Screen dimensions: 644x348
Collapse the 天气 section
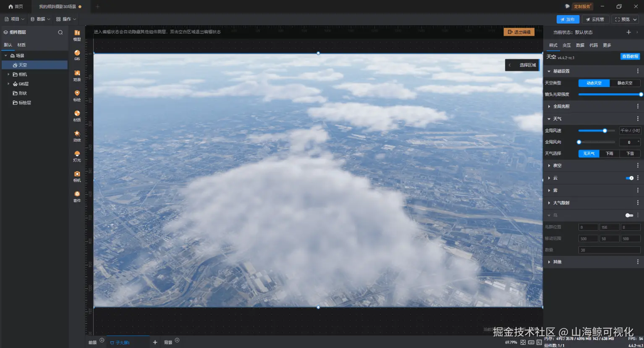tap(549, 119)
